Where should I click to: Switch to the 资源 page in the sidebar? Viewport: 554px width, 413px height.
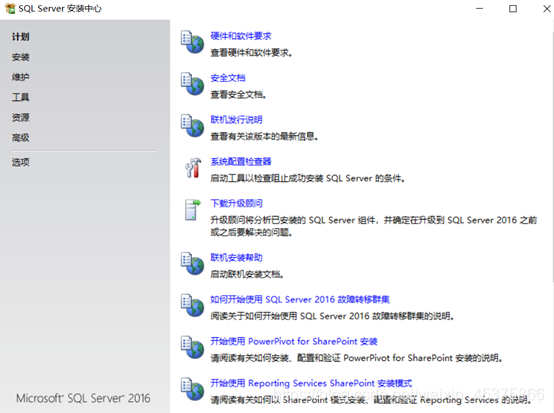click(x=20, y=117)
